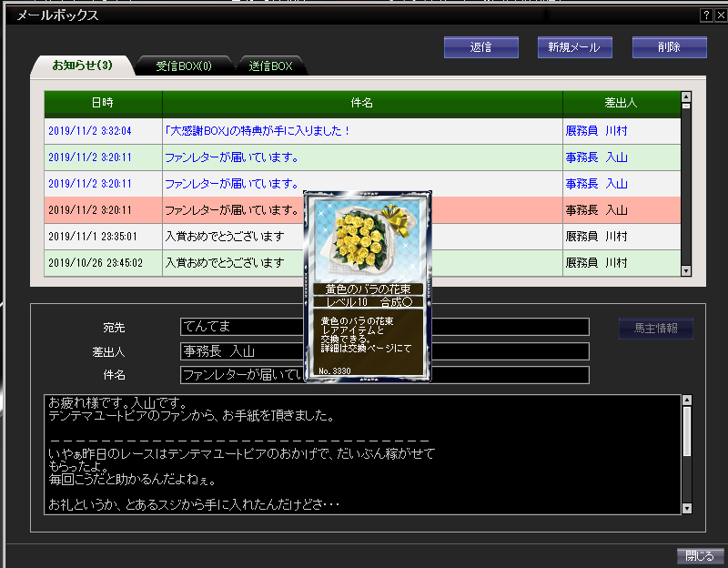Open the 受信BOX(0) tab
The image size is (728, 568).
[183, 66]
